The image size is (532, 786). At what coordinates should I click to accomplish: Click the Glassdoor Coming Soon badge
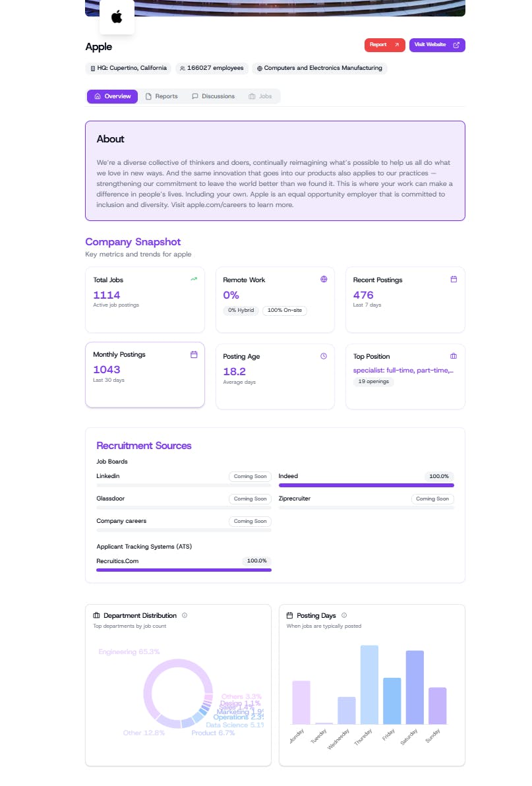(x=250, y=499)
